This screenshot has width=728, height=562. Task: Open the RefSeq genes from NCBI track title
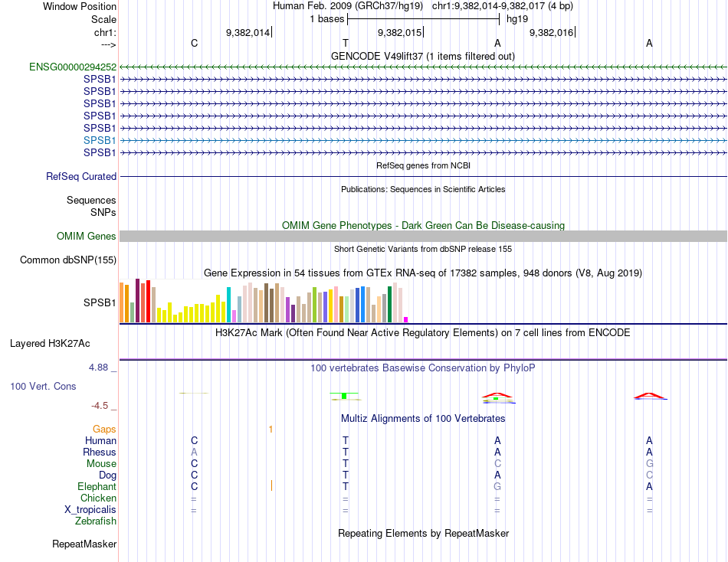[x=423, y=165]
